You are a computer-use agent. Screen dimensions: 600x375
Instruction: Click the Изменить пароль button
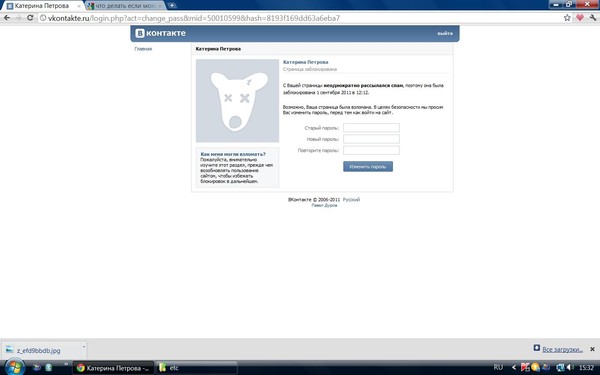(368, 166)
